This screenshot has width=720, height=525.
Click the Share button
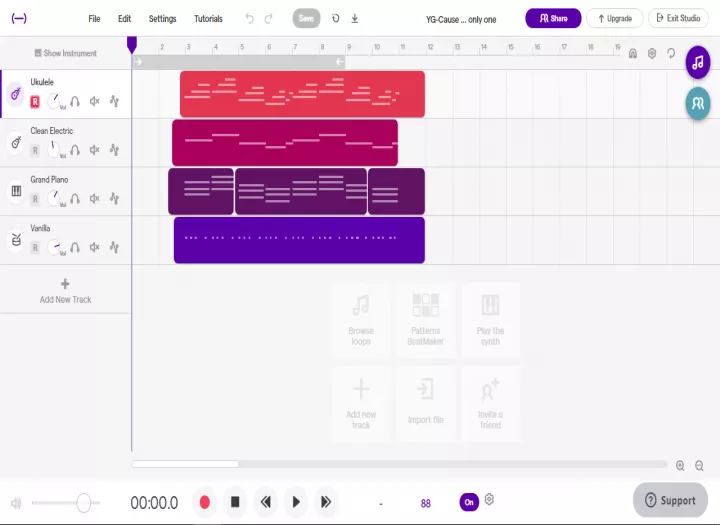click(553, 18)
